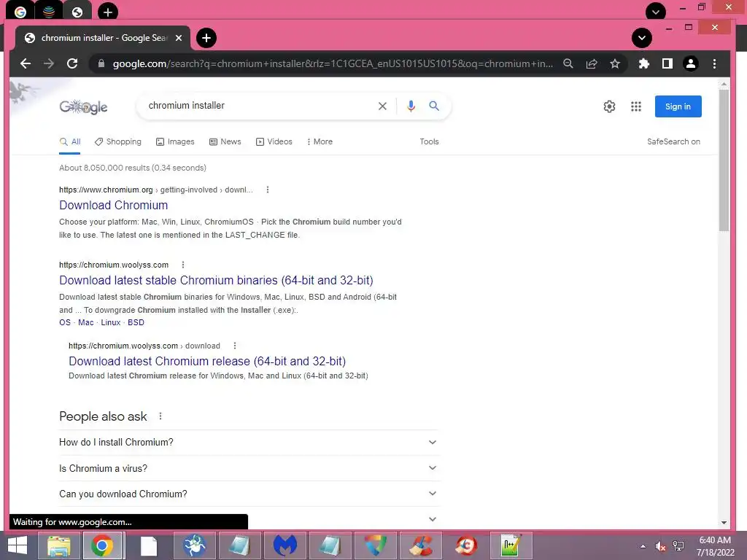
Task: Open tab search dropdown in front window
Action: pos(642,38)
